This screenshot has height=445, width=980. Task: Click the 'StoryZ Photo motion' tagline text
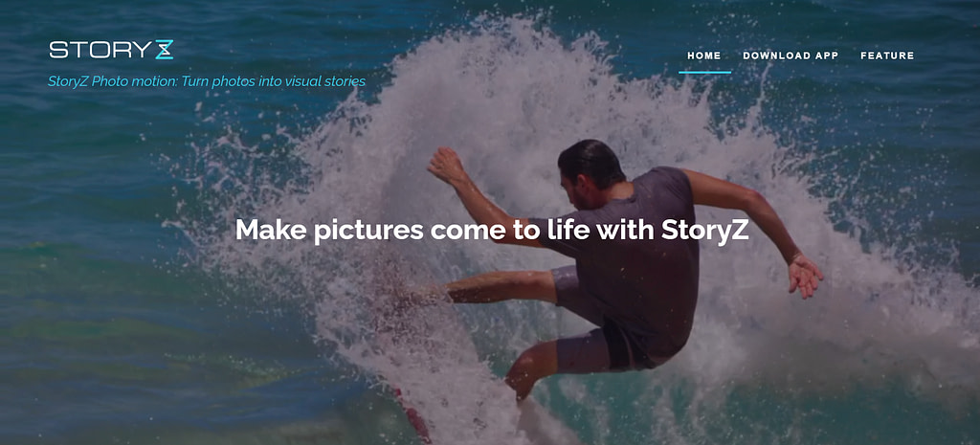point(207,81)
